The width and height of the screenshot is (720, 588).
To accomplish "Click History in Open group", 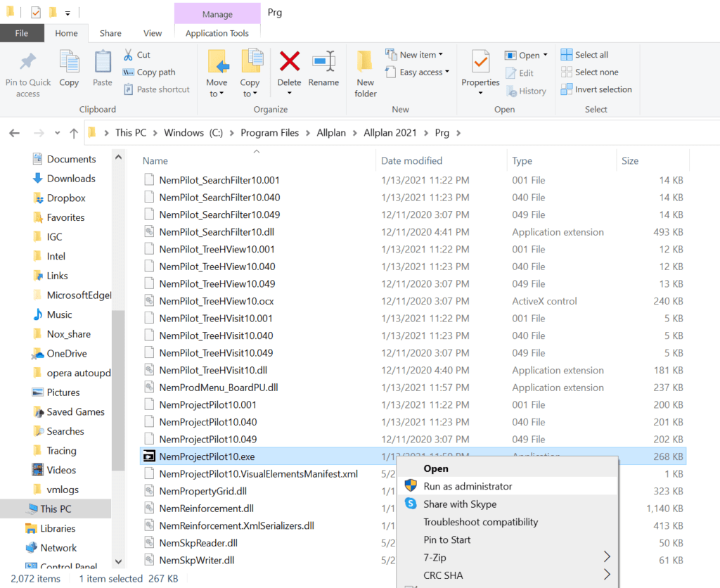I will pos(526,91).
